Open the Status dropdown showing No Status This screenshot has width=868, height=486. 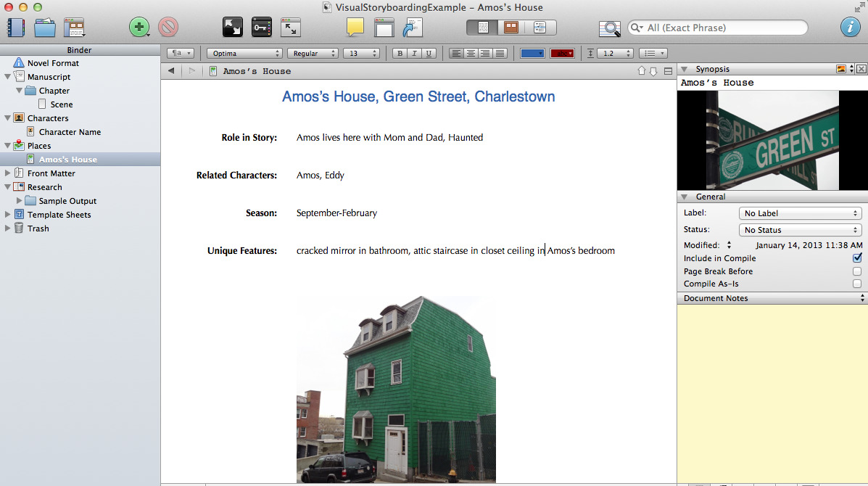799,230
